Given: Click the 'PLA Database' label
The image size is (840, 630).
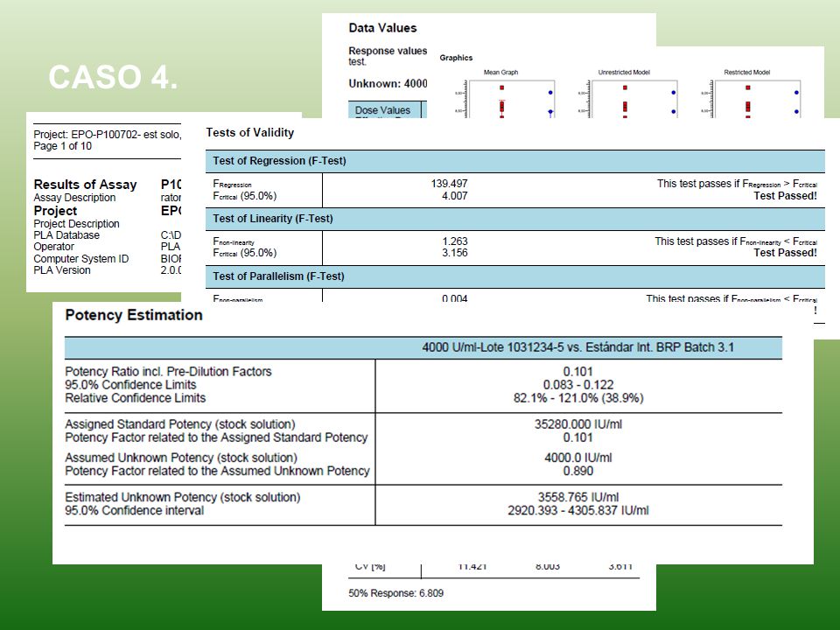Looking at the screenshot, I should coord(66,235).
